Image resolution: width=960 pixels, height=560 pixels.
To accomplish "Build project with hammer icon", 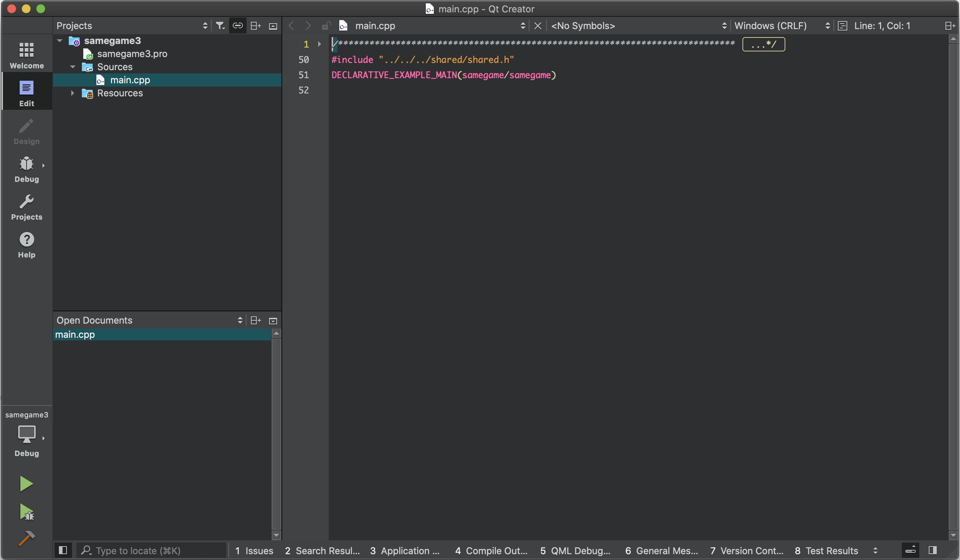I will tap(26, 539).
